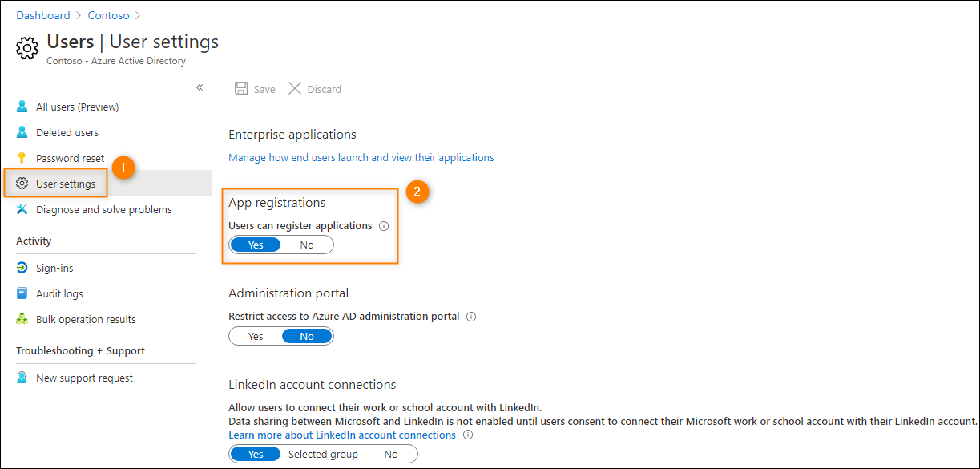Click the Troubleshooting + Support section label

coord(80,351)
